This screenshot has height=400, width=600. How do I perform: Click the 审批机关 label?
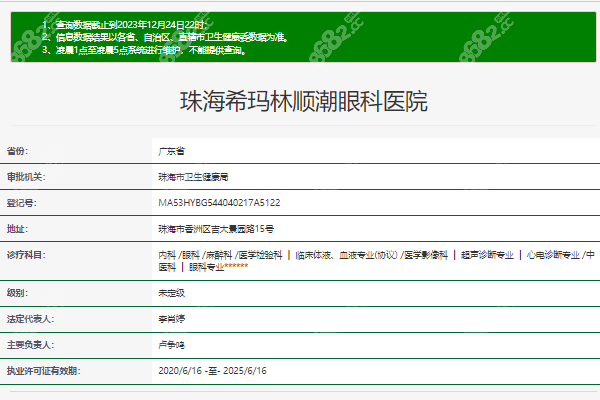coord(26,177)
